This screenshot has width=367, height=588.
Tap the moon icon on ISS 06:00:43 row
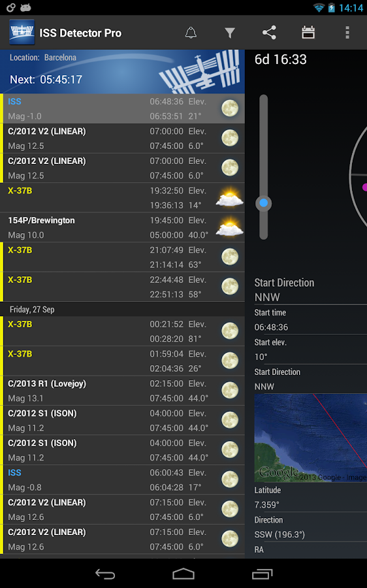pos(230,480)
